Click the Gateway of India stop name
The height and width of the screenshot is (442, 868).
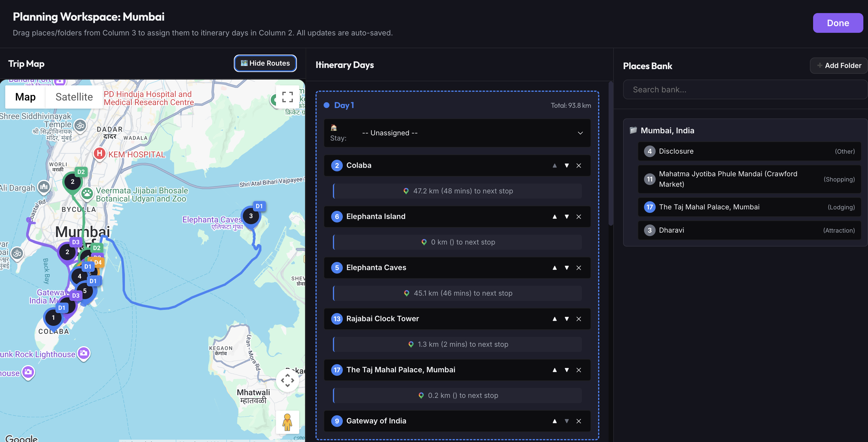click(376, 421)
